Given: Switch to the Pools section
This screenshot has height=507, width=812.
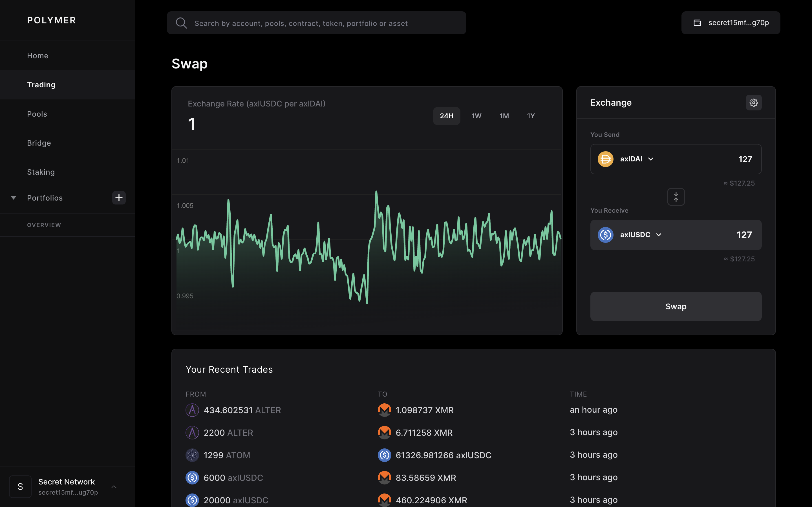Looking at the screenshot, I should click(x=37, y=114).
